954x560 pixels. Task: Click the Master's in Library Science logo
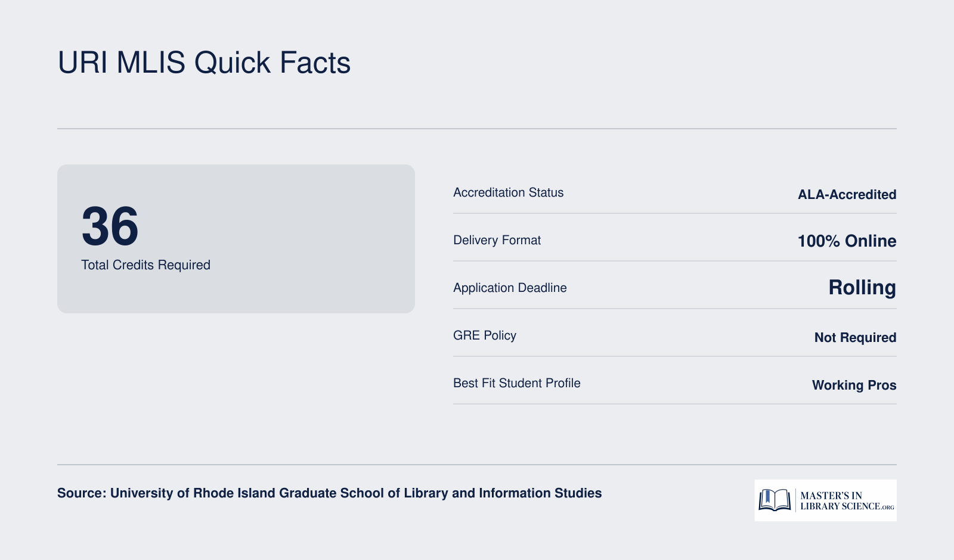click(x=825, y=500)
